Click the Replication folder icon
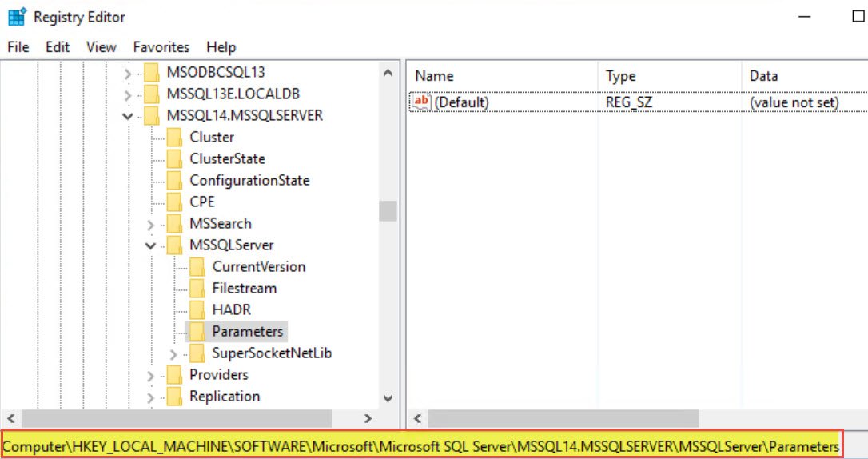This screenshot has height=459, width=868. (x=174, y=396)
